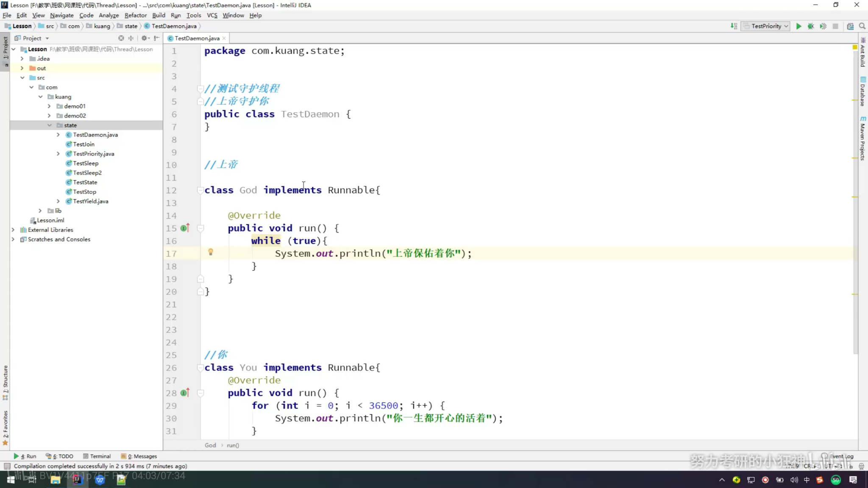Click the kuang breadcrumb in navigation bar
The height and width of the screenshot is (488, 868).
(x=98, y=26)
